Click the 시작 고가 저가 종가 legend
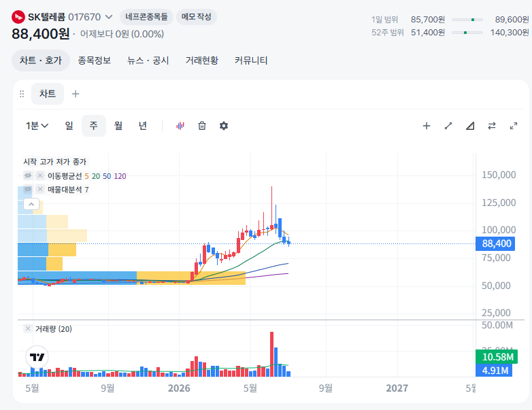The height and width of the screenshot is (410, 532). [x=55, y=162]
